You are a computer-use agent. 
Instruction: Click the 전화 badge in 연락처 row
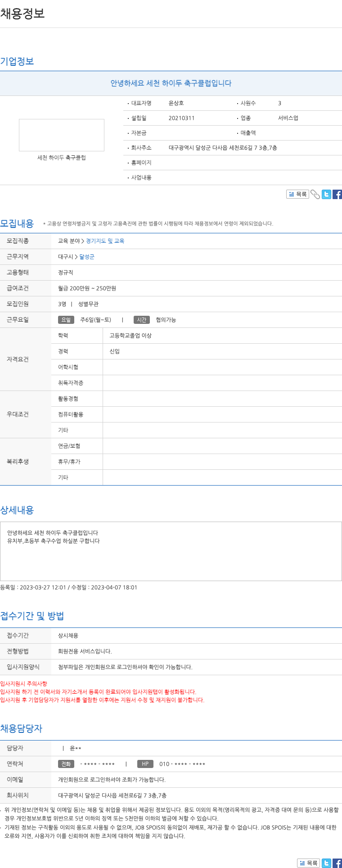(x=66, y=764)
